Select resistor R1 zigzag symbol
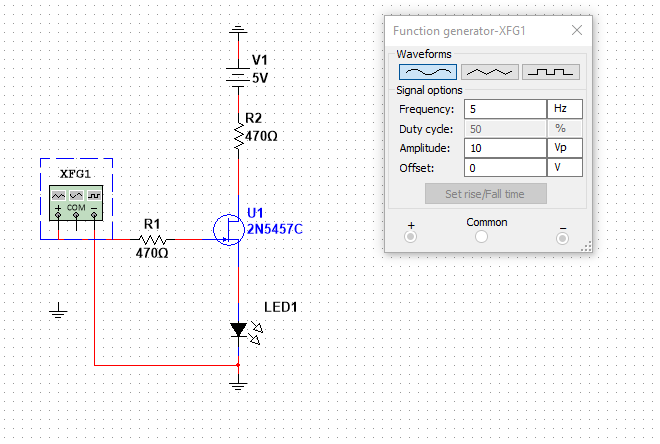Viewport: 660px width, 444px height. 153,239
